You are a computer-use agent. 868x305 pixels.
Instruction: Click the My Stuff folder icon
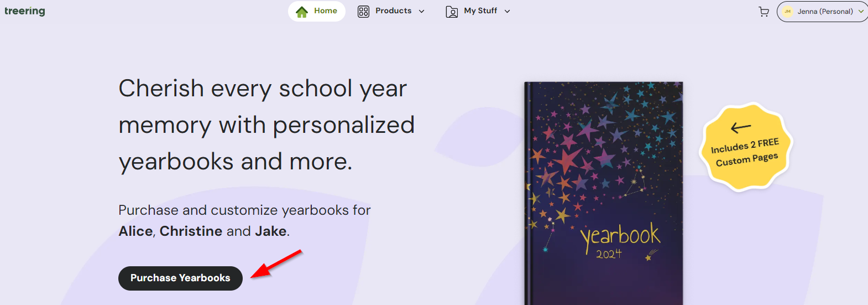click(452, 12)
